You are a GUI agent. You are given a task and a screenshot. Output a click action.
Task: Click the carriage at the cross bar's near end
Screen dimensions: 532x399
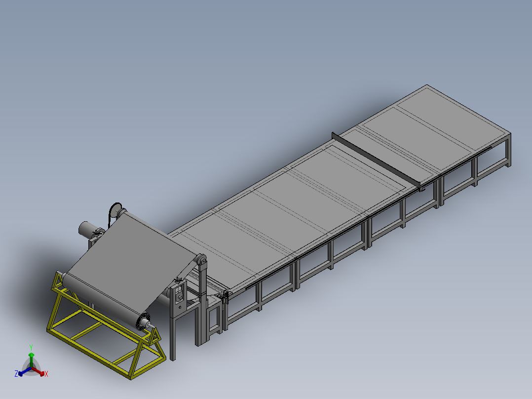click(x=422, y=186)
